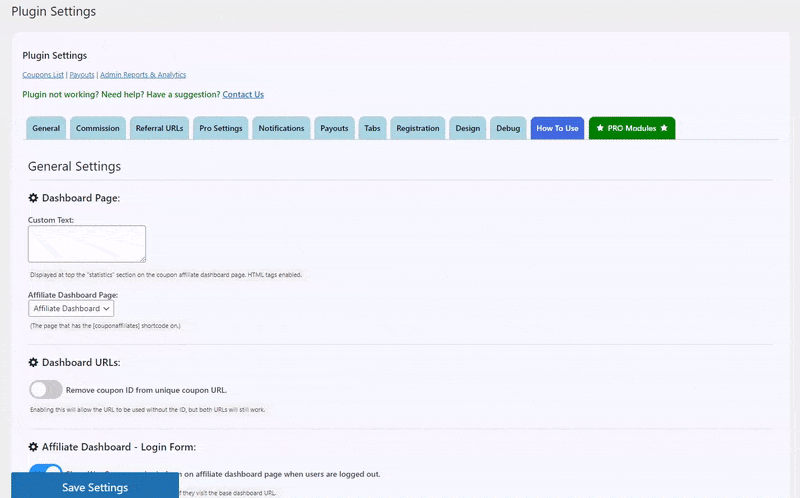800x498 pixels.
Task: Open Admin Reports & Analytics link
Action: click(x=143, y=75)
